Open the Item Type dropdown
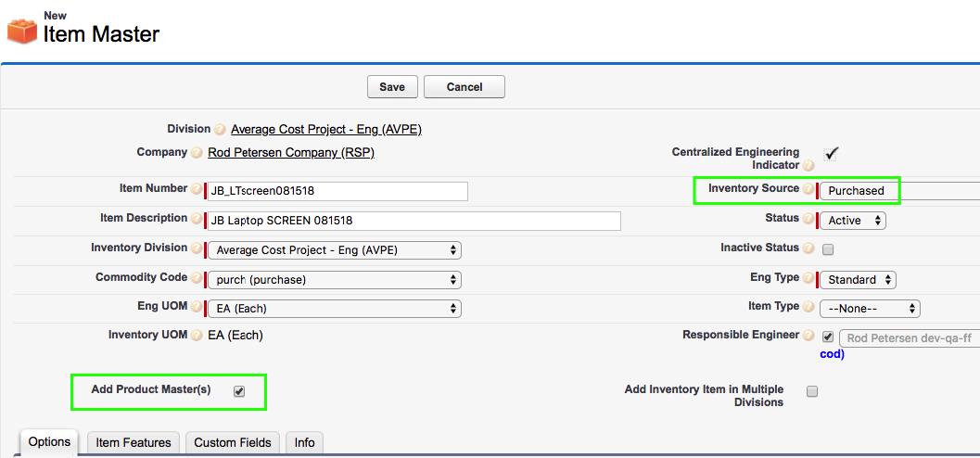Viewport: 980px width, 458px height. coord(870,309)
